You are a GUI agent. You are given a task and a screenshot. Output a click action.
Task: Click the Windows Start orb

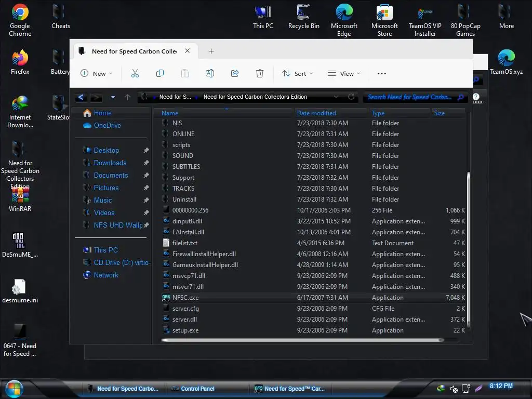14,389
